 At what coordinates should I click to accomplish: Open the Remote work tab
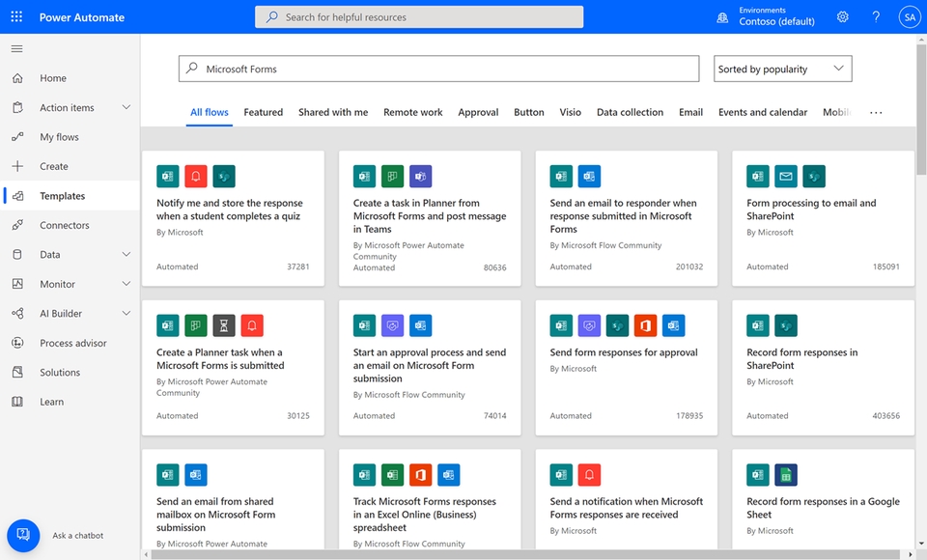point(412,112)
